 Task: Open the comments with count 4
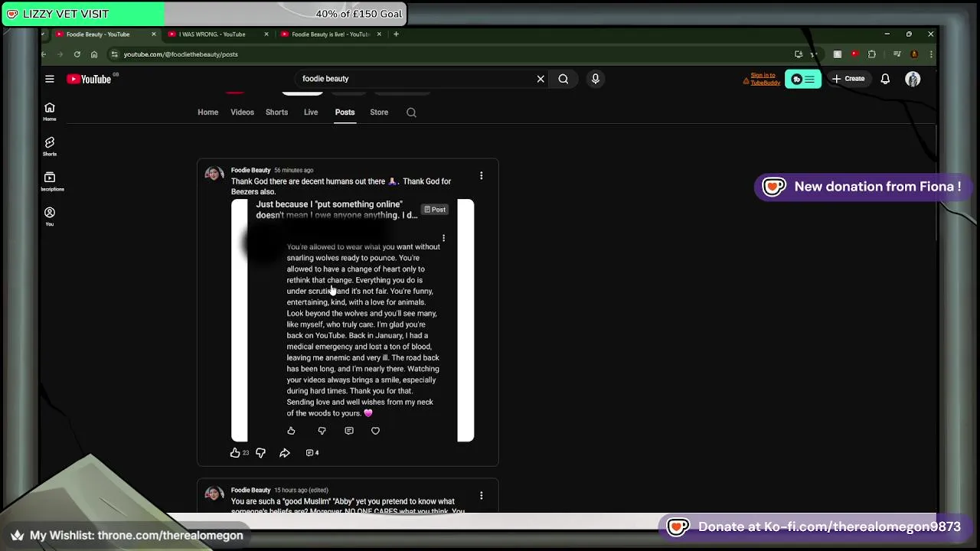[x=312, y=453]
